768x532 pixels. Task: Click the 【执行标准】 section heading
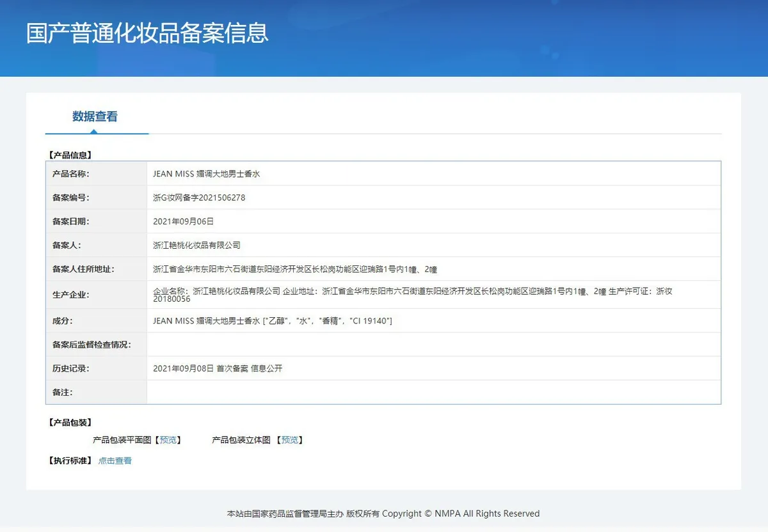click(x=70, y=460)
